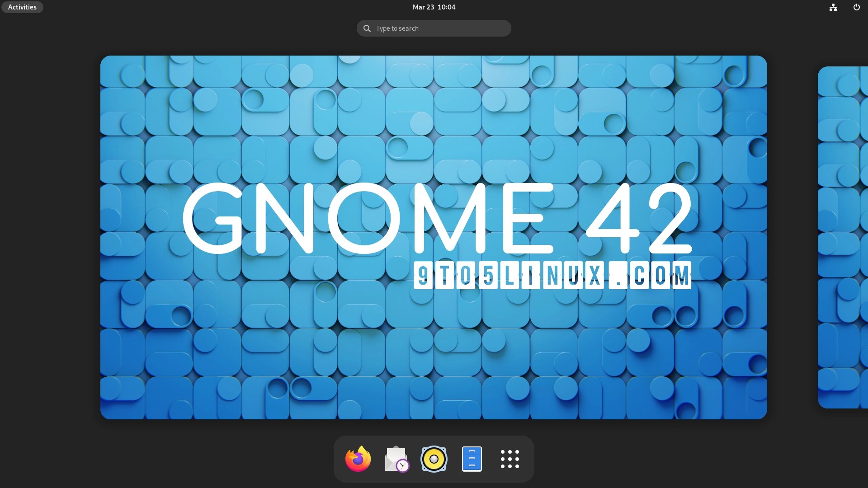This screenshot has width=868, height=488.
Task: Open the Files manager from the dock
Action: (x=472, y=459)
